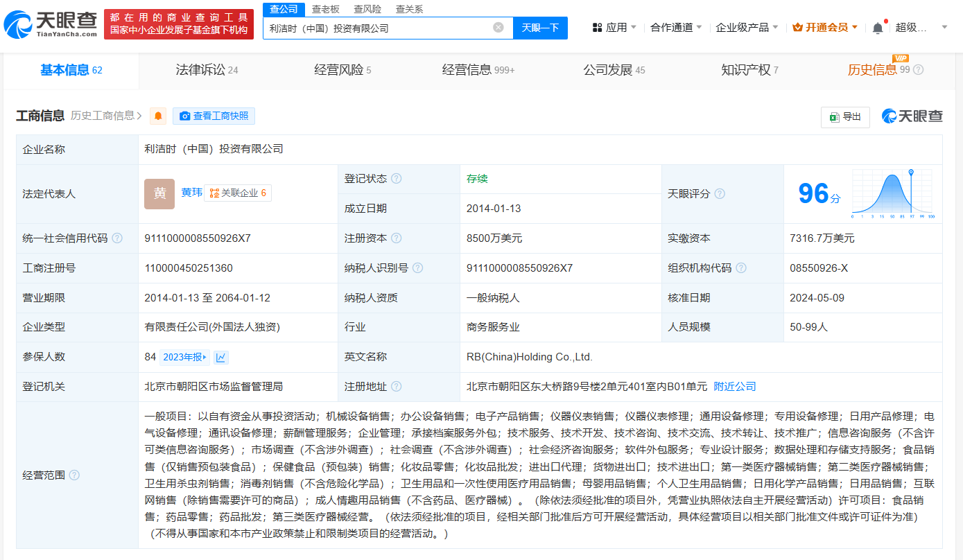Select staff size 50-99人
This screenshot has height=560, width=963.
808,327
